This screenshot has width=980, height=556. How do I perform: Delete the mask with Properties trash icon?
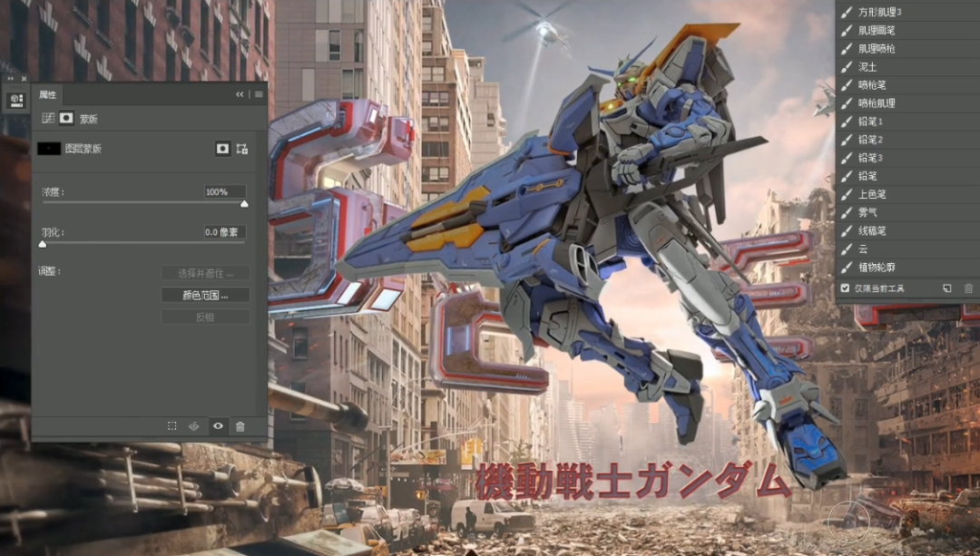pos(240,426)
